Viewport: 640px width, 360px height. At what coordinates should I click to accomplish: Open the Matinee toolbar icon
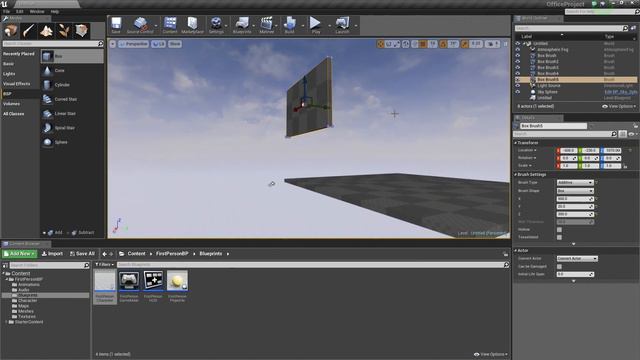pos(267,25)
